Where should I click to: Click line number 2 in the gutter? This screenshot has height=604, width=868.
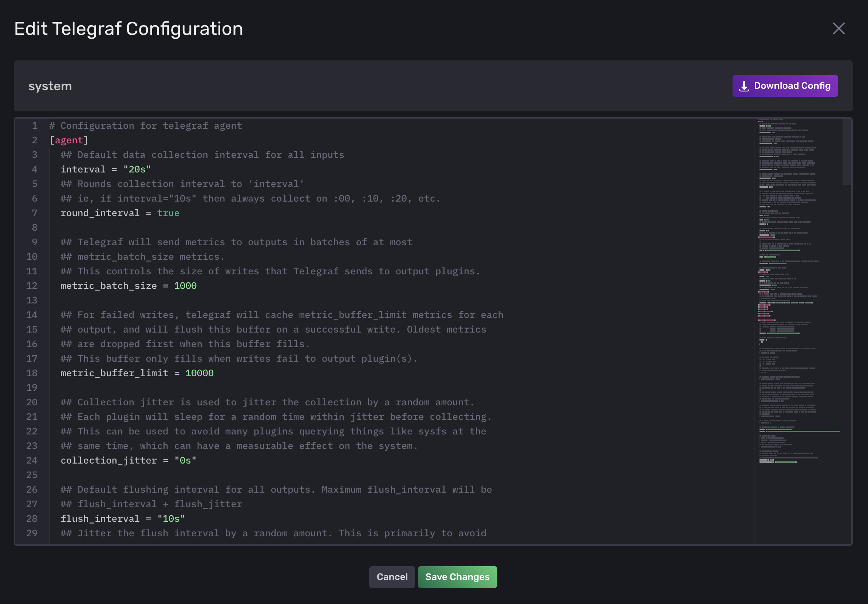34,140
